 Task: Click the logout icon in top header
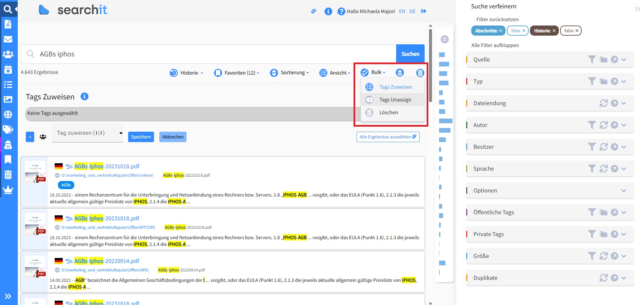pos(424,11)
